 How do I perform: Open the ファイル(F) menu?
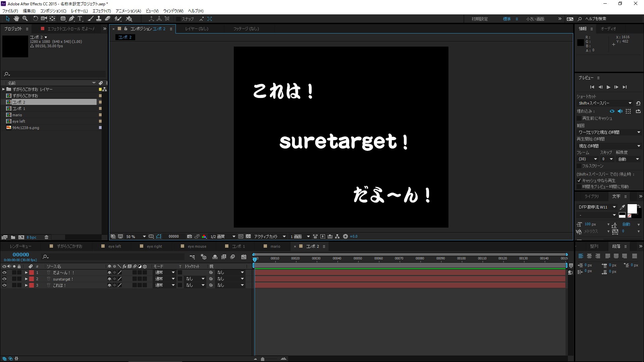[10, 11]
